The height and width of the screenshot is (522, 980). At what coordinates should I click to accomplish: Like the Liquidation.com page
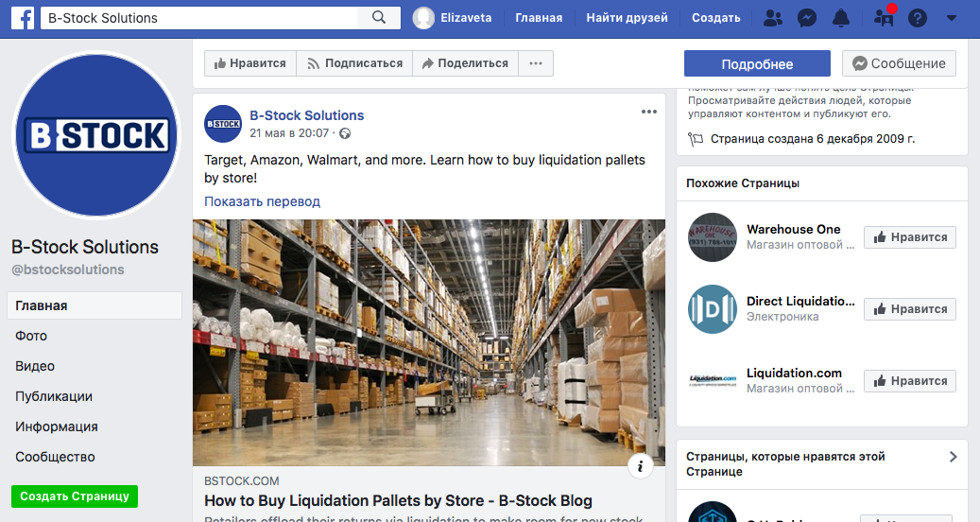click(910, 381)
